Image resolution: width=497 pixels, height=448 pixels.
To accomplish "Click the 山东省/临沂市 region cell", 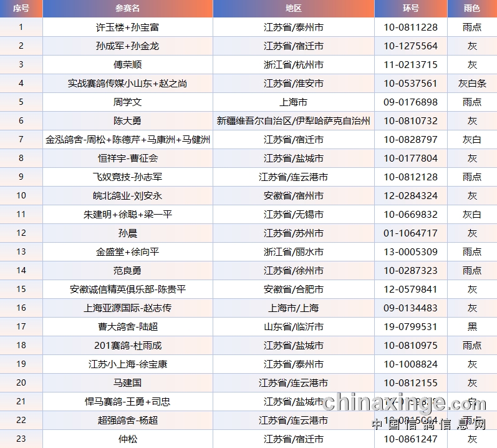I will pos(293,327).
